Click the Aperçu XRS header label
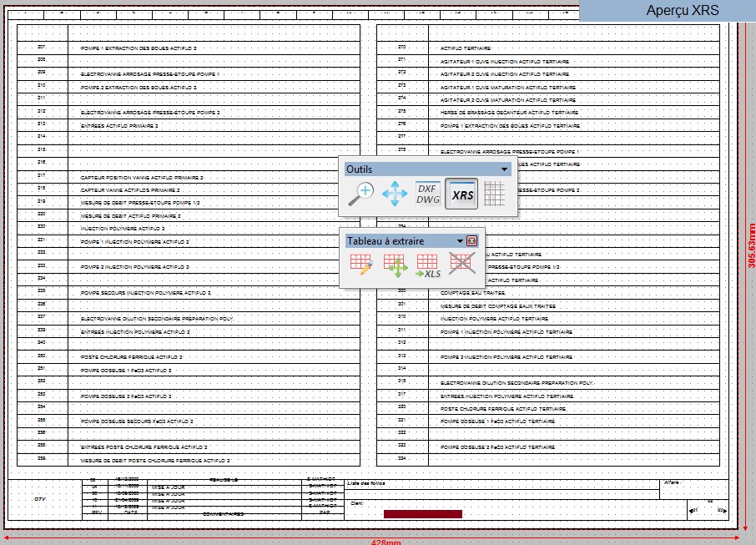Screen dimensions: 756x545 682,11
